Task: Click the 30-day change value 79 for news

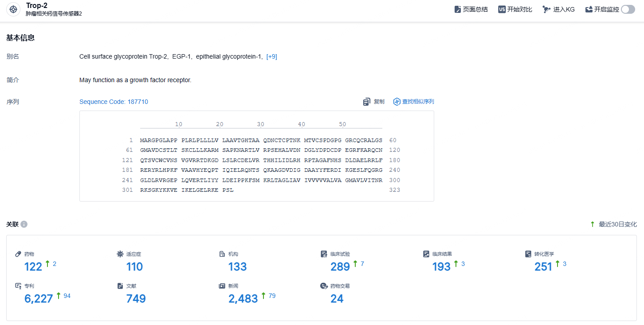Action: pos(272,296)
